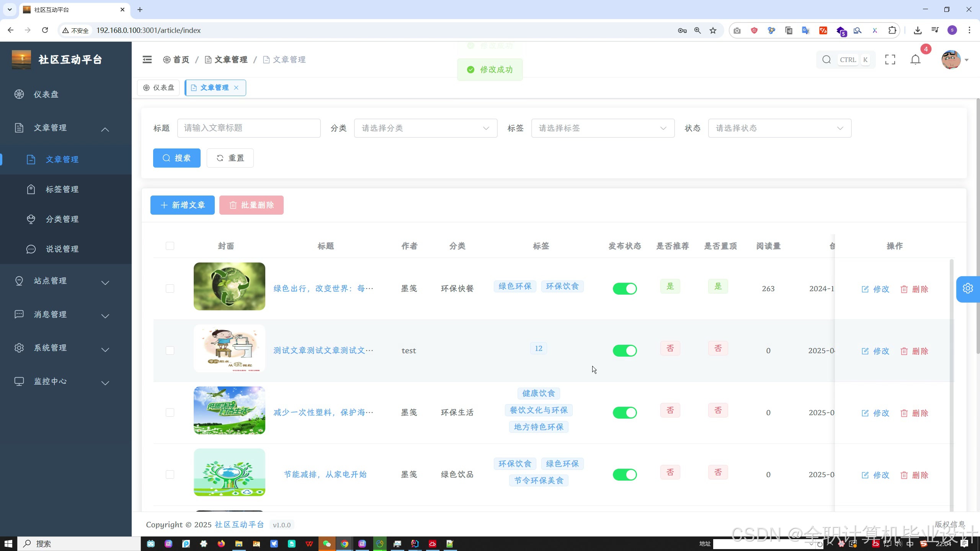
Task: Close the 文章管理 tab with X
Action: pyautogui.click(x=236, y=88)
